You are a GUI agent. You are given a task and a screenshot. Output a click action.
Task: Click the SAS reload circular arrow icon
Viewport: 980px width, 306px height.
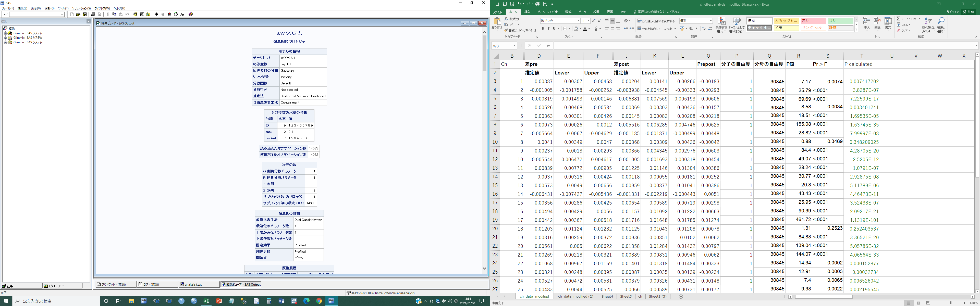176,15
